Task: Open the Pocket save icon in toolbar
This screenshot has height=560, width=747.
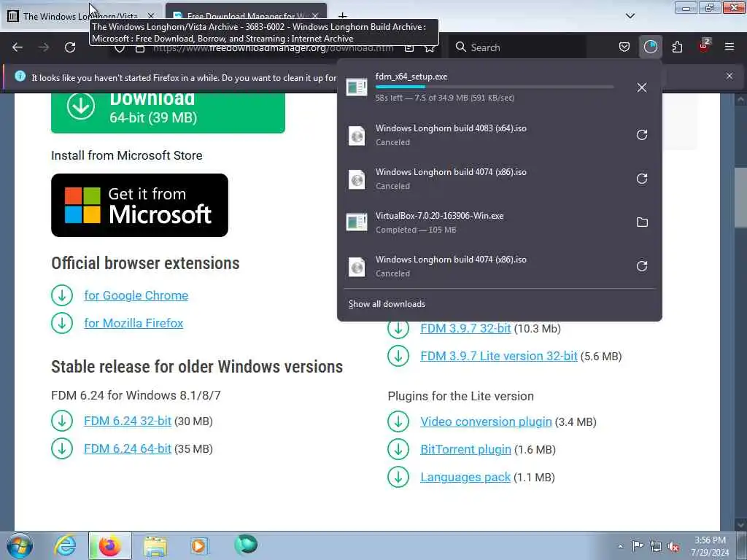Action: [624, 47]
